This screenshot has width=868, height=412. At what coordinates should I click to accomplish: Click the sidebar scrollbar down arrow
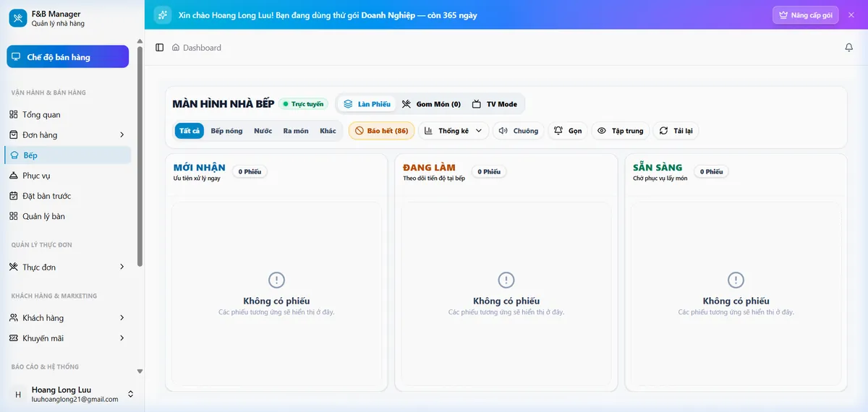point(140,371)
